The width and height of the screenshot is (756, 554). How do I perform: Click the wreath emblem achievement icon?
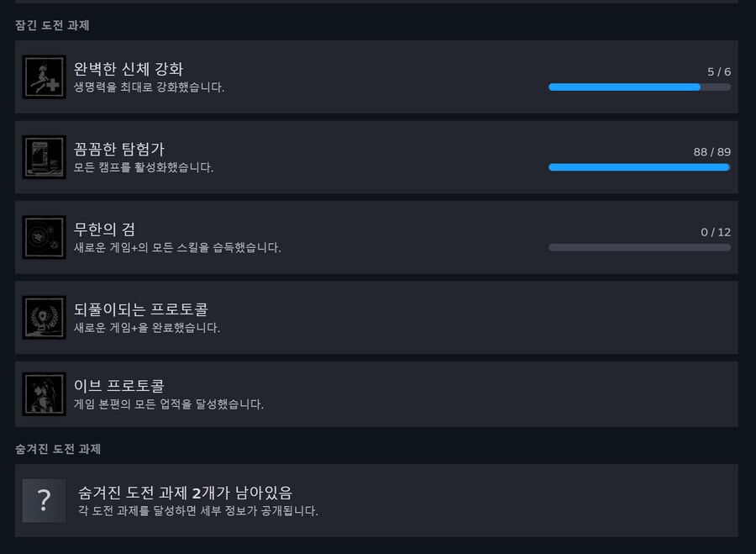44,317
